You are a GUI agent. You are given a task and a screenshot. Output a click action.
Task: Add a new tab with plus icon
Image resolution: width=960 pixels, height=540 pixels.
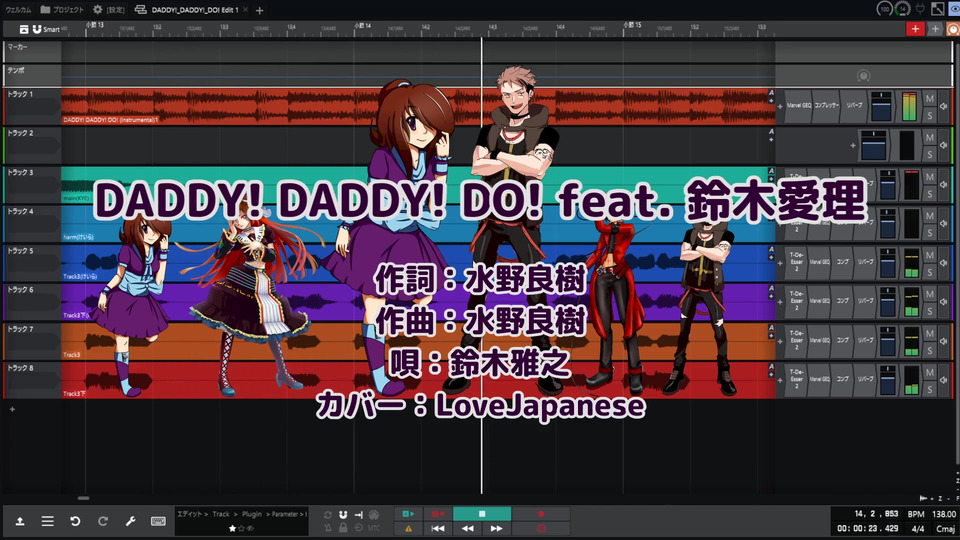(260, 10)
